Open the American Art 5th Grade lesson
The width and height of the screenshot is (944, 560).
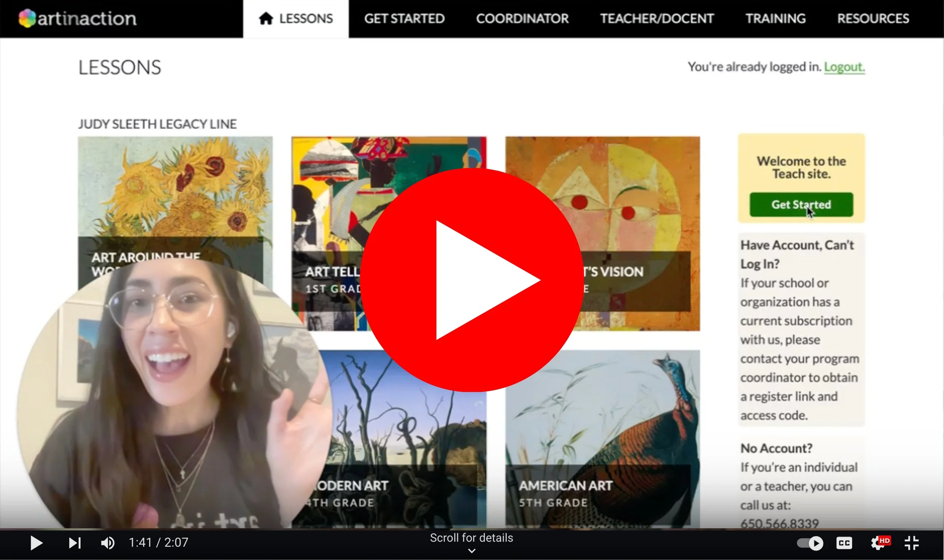(602, 439)
